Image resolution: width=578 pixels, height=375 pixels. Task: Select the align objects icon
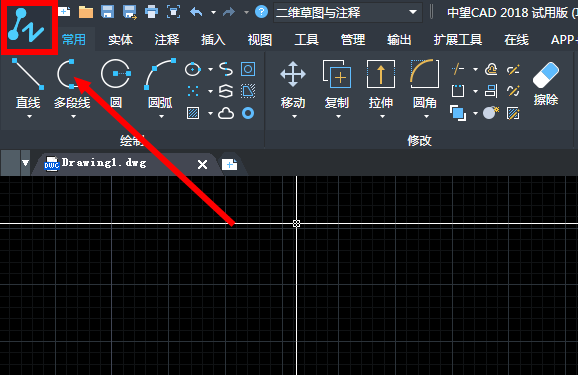(491, 91)
